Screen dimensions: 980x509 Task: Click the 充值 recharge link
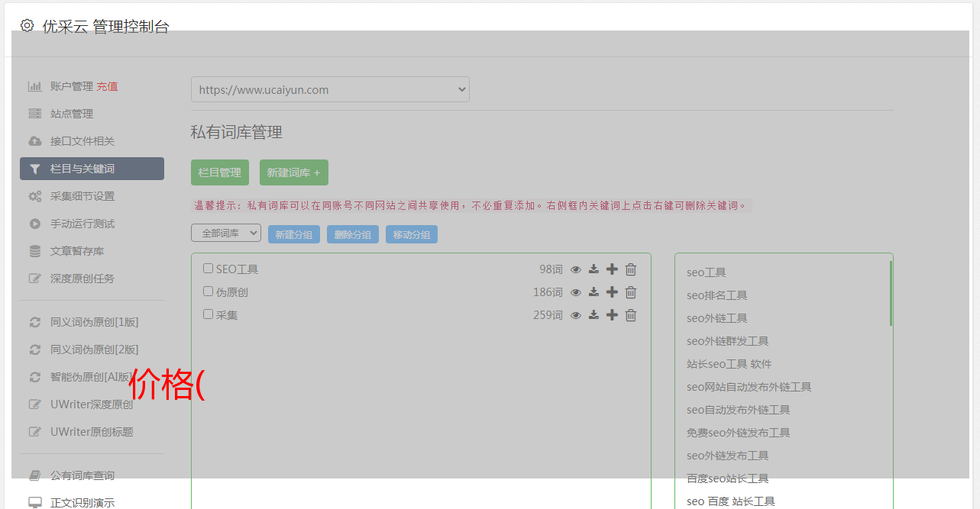click(x=107, y=86)
